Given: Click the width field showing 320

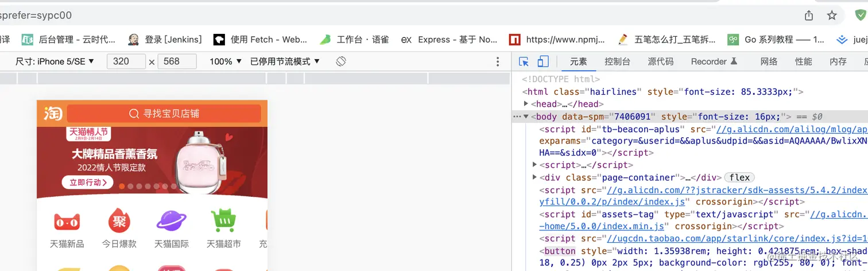Looking at the screenshot, I should (126, 61).
